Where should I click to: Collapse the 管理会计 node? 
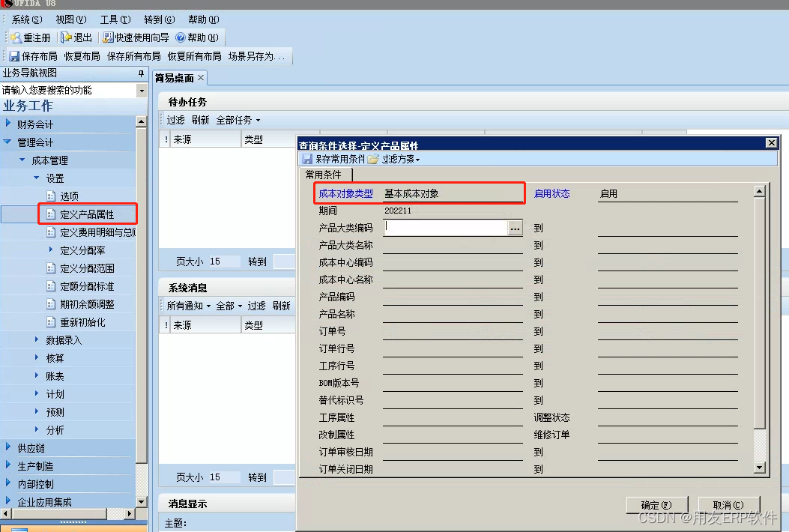pyautogui.click(x=7, y=142)
